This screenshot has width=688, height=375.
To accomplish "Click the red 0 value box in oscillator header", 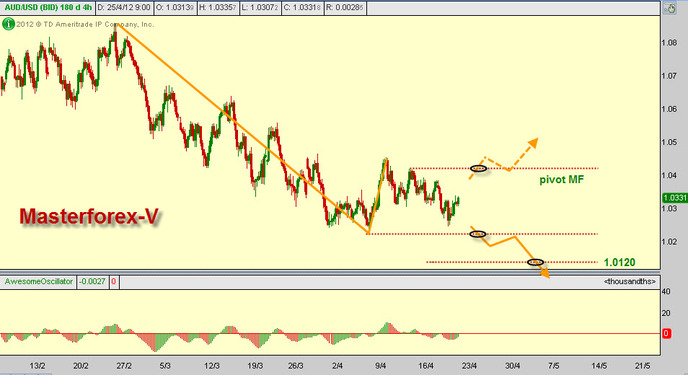I will tap(114, 282).
